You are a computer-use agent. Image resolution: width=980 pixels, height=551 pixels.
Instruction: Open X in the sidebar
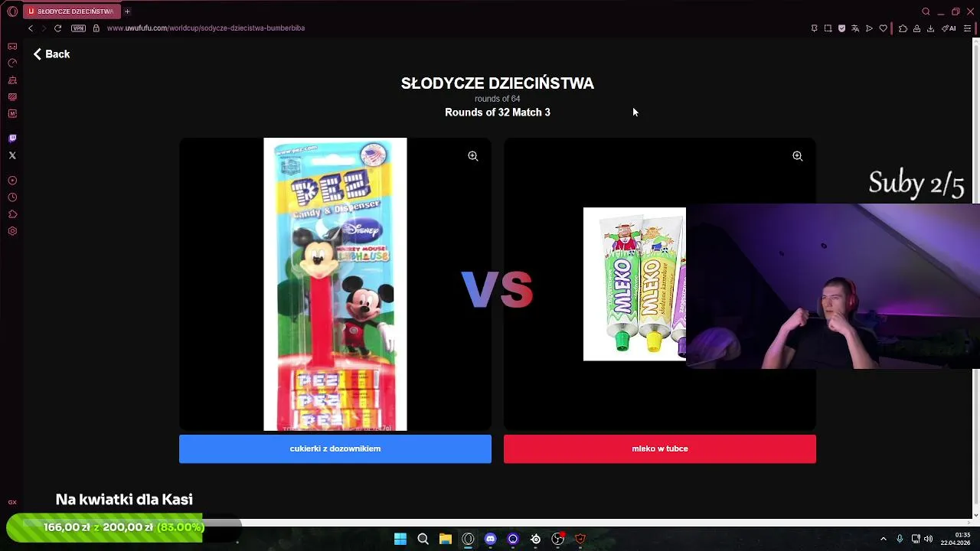(x=12, y=155)
